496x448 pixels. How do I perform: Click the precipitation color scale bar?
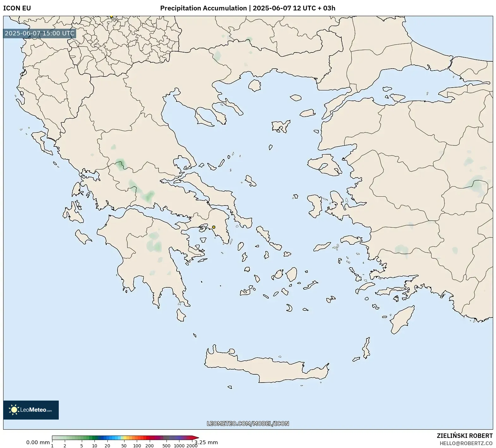(125, 438)
